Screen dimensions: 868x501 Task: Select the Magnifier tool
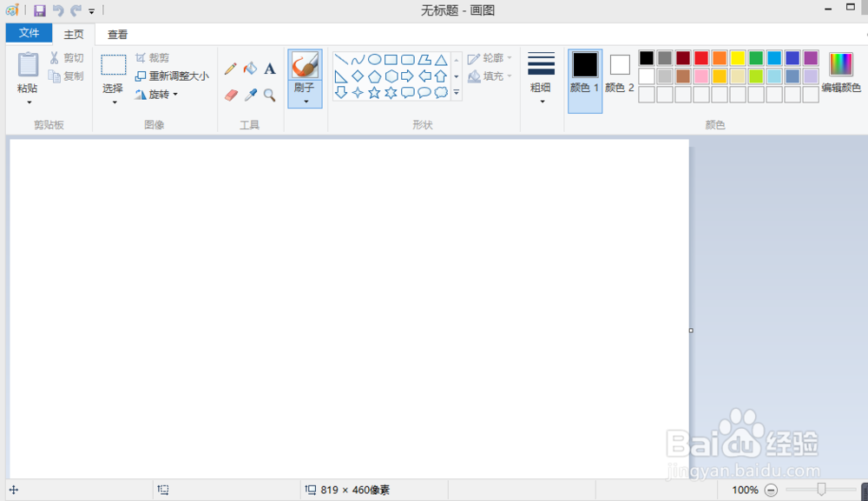tap(270, 96)
